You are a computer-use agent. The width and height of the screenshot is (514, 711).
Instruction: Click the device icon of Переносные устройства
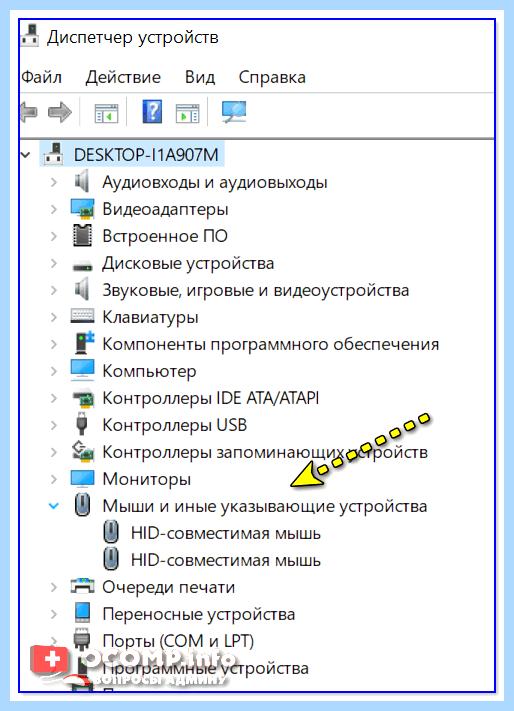(82, 613)
